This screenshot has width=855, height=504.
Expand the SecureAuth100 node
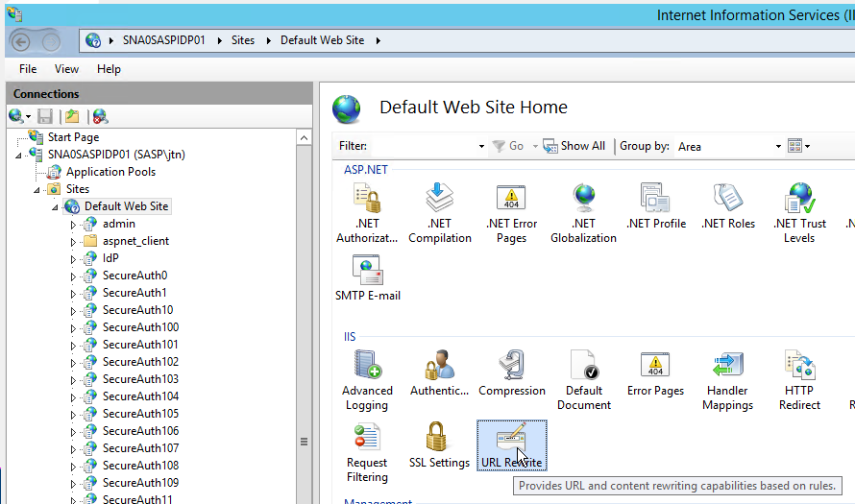point(73,328)
